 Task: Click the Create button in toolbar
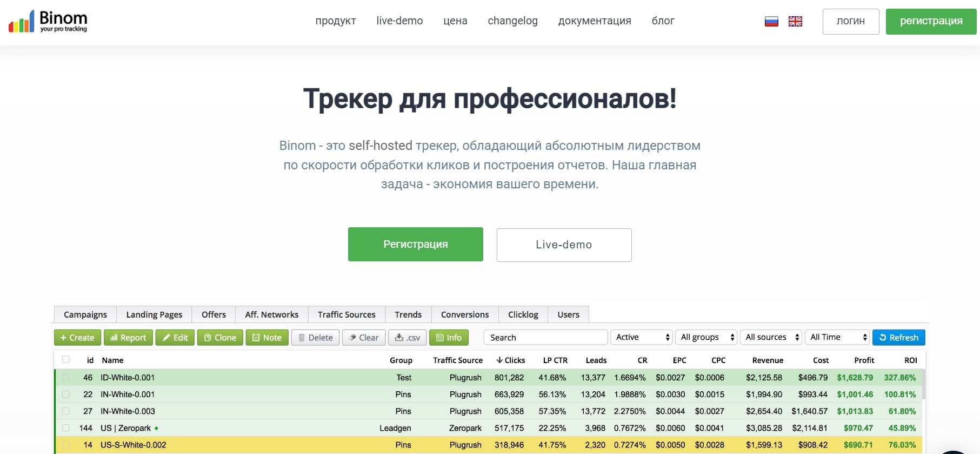(x=77, y=337)
